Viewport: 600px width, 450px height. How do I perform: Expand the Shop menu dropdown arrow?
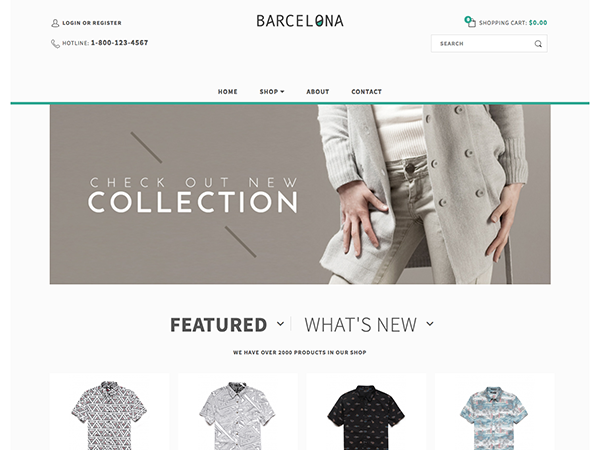point(282,92)
